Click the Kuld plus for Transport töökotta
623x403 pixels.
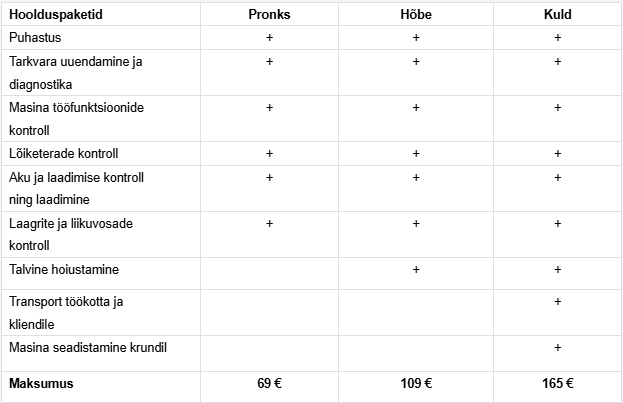(x=557, y=301)
